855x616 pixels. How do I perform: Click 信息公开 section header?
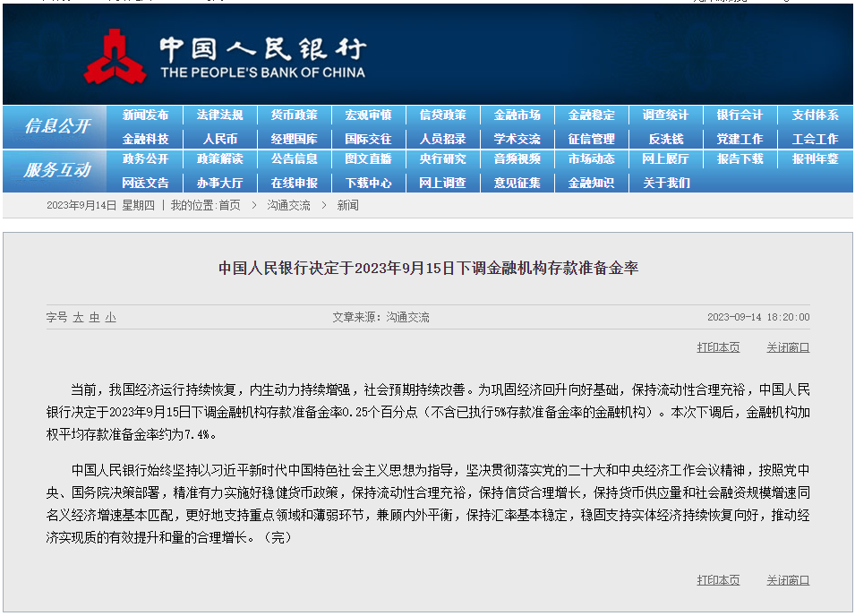coord(56,126)
